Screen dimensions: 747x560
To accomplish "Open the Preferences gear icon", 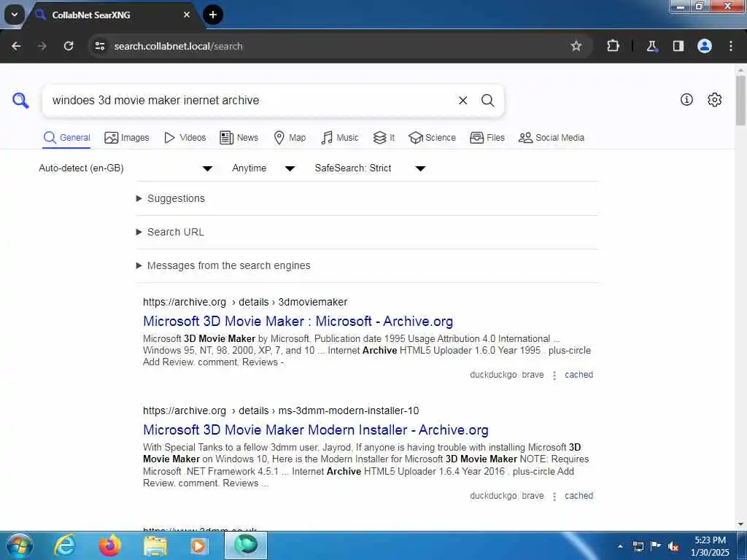I will tap(714, 99).
